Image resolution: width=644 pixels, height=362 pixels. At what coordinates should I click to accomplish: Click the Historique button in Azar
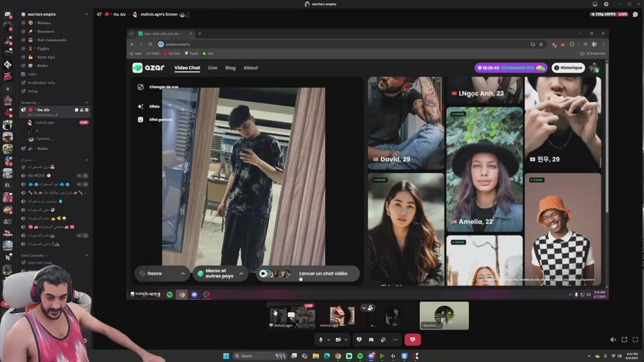[x=568, y=68]
